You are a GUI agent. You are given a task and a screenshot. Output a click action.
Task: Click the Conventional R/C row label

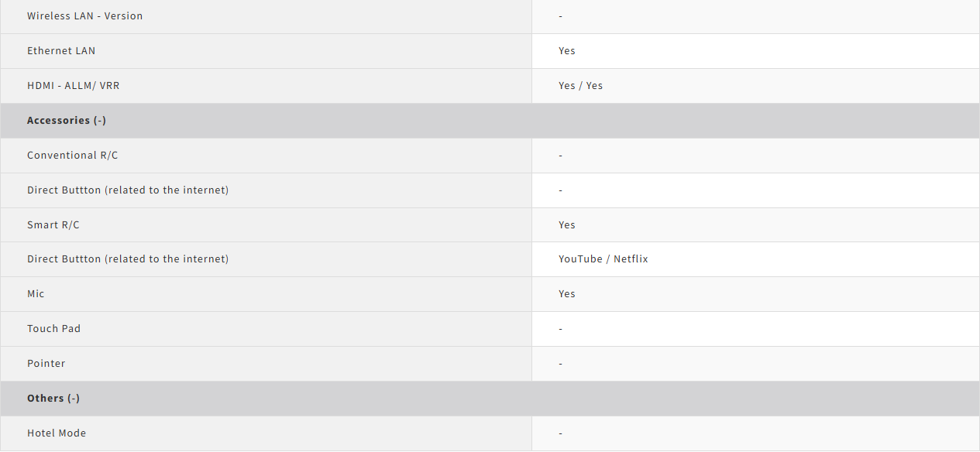coord(73,156)
